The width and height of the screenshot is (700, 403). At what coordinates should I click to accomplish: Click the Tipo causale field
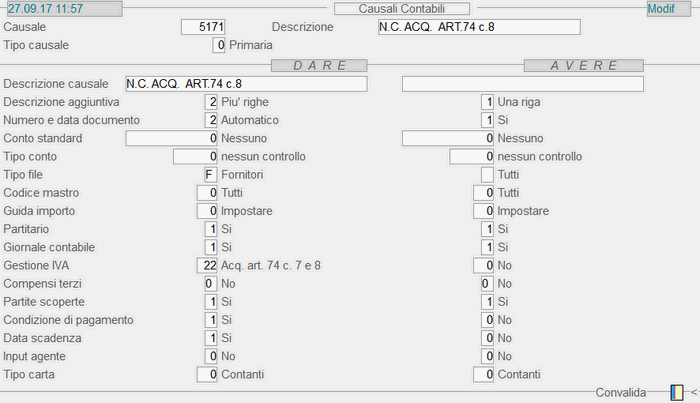click(219, 45)
